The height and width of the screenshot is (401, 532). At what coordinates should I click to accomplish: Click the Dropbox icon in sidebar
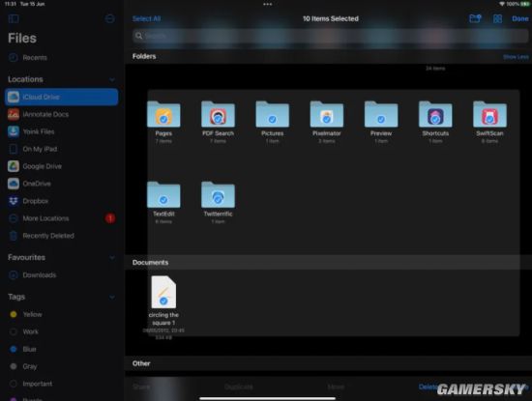(14, 201)
